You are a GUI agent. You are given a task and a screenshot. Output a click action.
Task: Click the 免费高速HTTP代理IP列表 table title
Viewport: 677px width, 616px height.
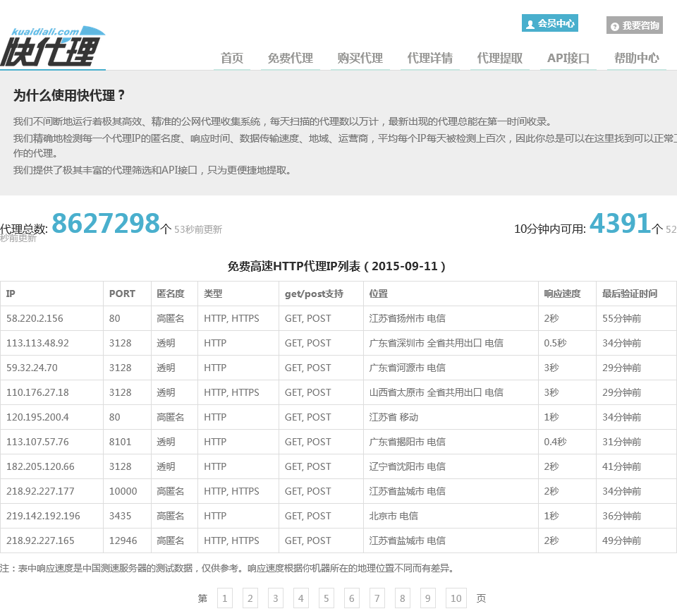point(336,266)
